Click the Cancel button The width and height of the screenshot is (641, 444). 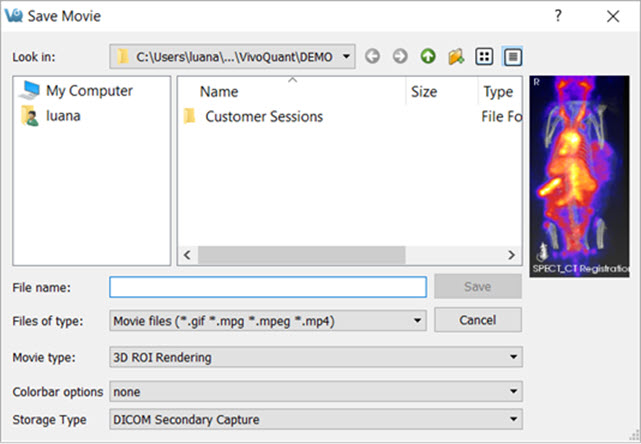pos(477,320)
